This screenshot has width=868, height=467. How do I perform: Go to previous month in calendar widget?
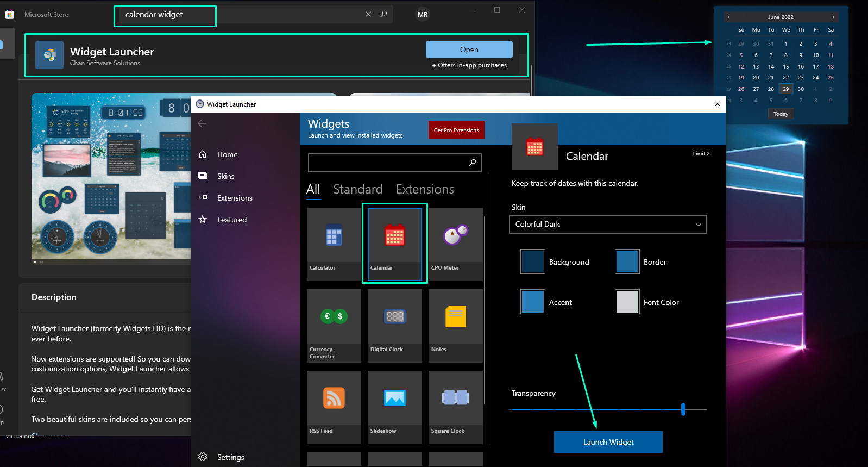728,17
